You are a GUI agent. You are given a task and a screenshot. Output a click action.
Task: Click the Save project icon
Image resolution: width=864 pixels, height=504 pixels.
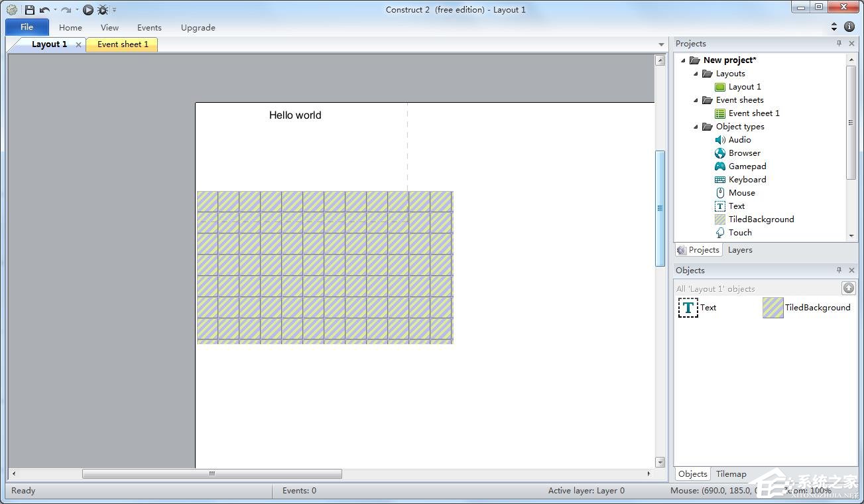click(x=29, y=10)
